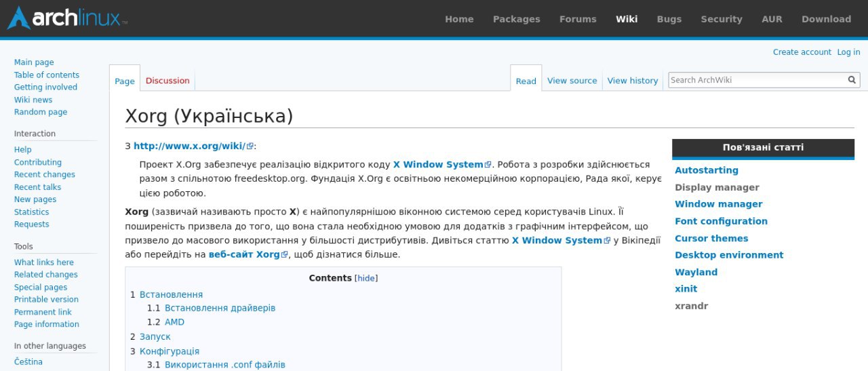
Task: Go to Main page in sidebar
Action: click(x=34, y=62)
